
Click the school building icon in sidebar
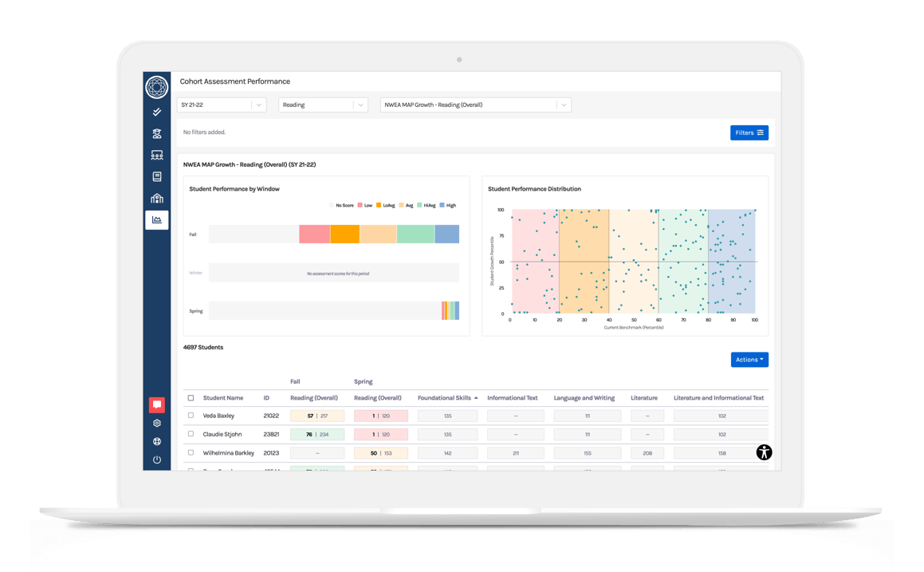point(157,199)
